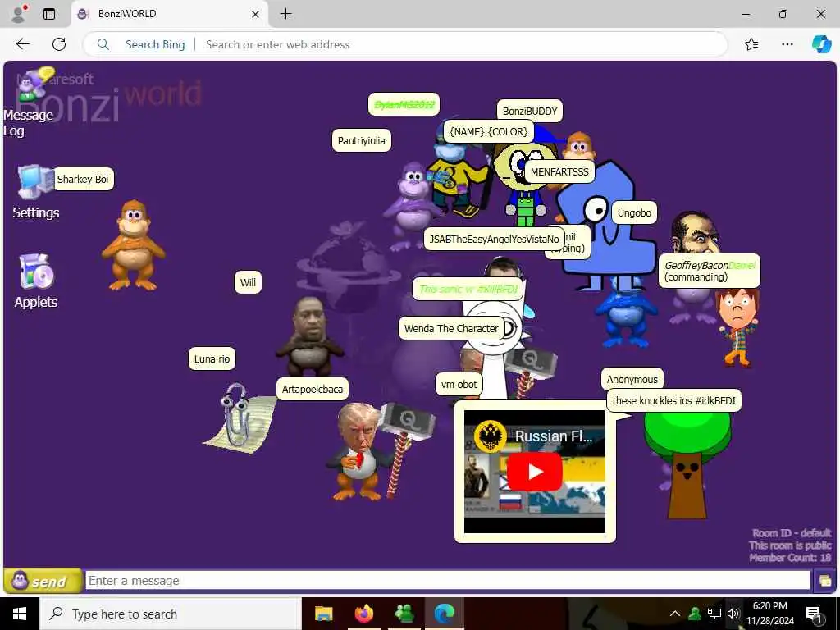Click the send button
This screenshot has height=630, width=840.
(43, 581)
